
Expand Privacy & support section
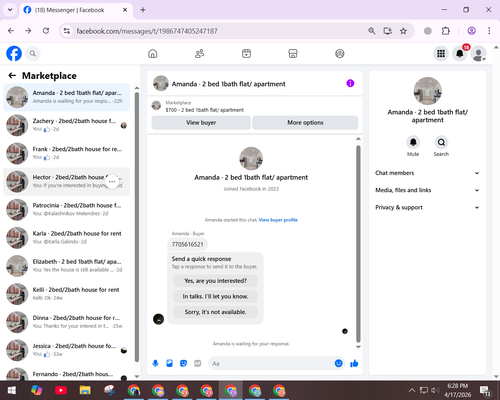tap(427, 208)
